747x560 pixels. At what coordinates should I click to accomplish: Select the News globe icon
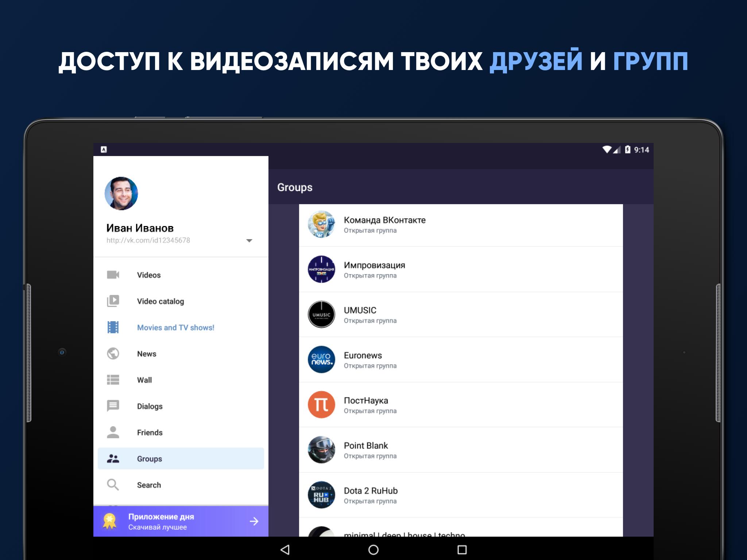tap(114, 354)
